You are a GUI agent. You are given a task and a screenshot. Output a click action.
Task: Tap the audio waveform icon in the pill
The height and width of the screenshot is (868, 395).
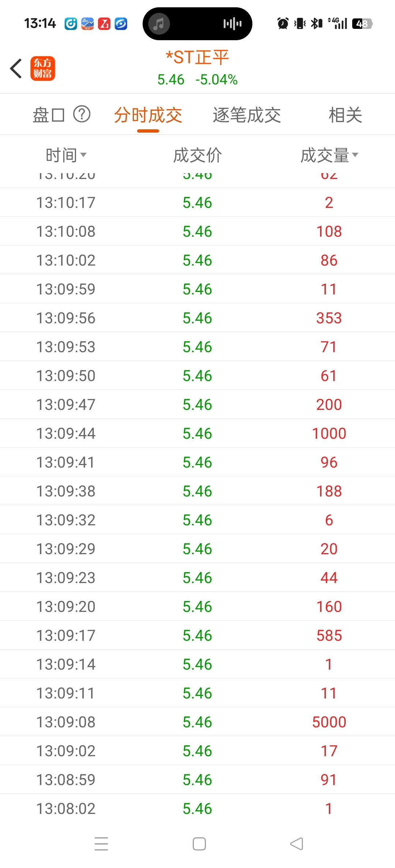click(233, 24)
